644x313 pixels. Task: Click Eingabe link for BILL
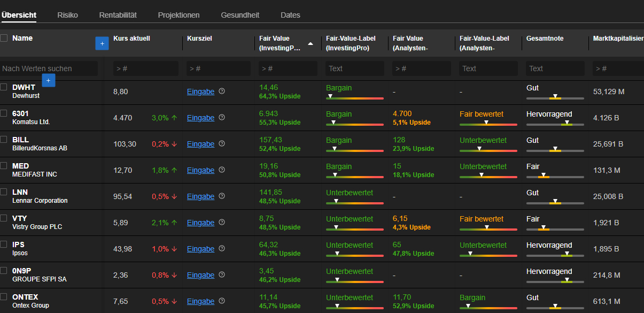click(x=200, y=144)
